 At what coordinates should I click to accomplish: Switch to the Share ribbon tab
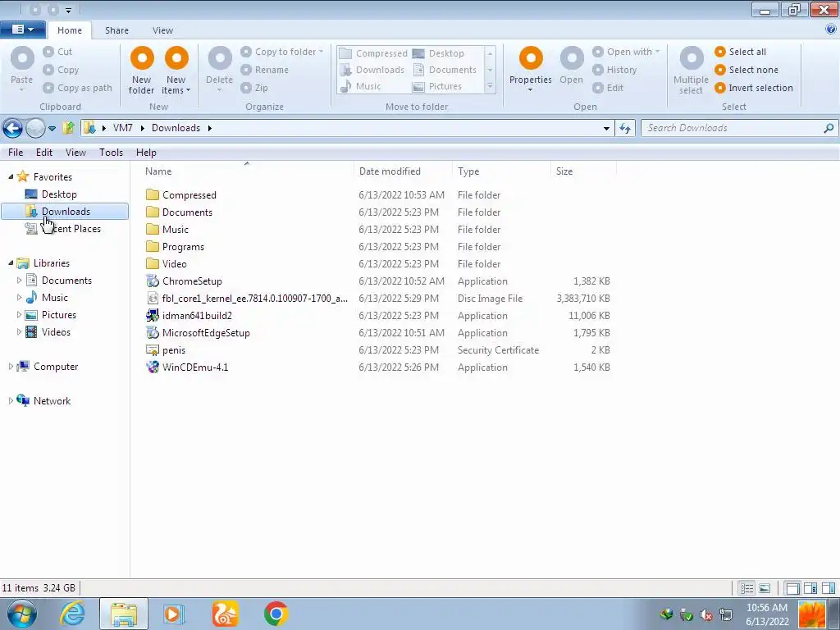coord(116,30)
